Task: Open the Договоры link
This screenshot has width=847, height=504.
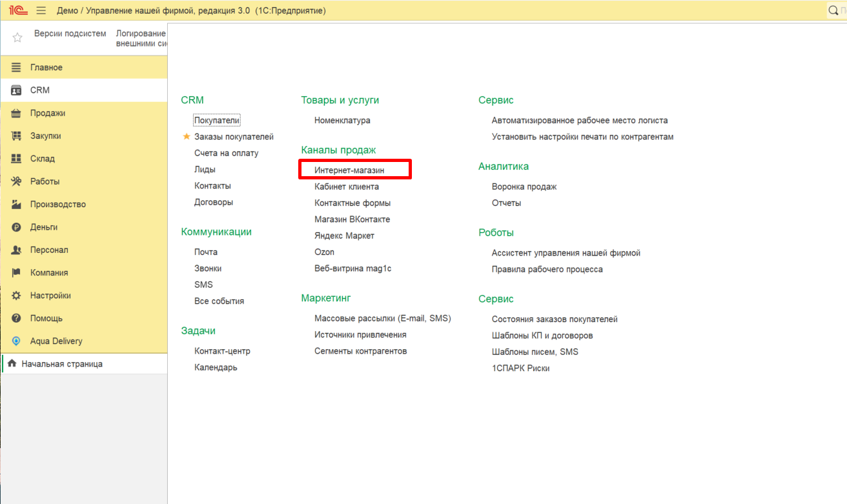Action: tap(214, 202)
